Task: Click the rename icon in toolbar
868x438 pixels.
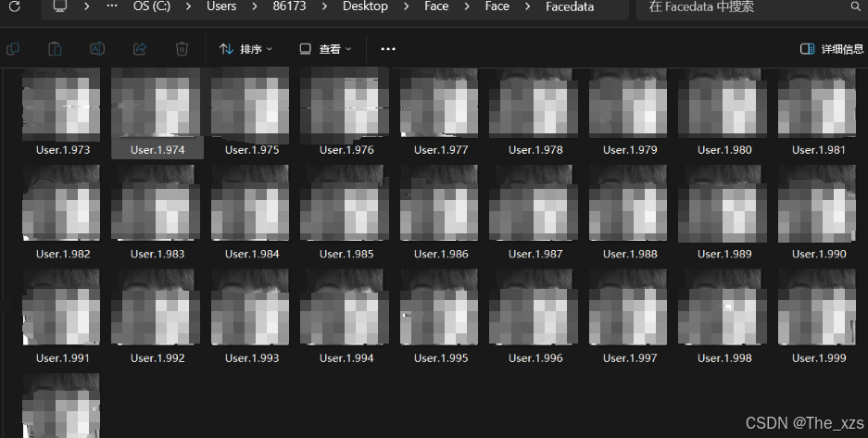Action: [97, 49]
